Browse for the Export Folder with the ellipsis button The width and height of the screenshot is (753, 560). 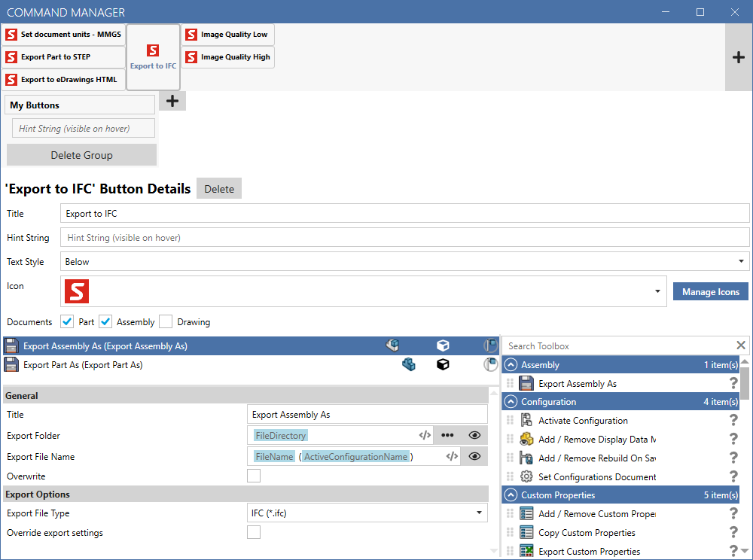447,435
